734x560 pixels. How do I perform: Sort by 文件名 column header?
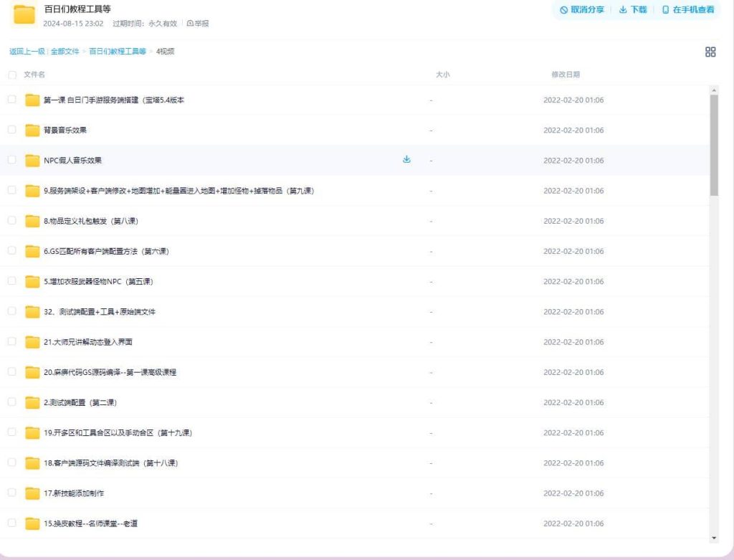[x=34, y=75]
